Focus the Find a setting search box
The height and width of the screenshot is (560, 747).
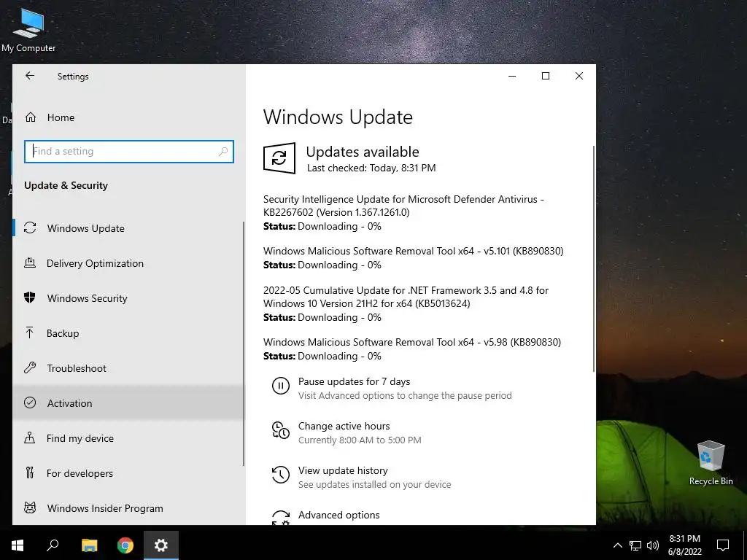pos(129,152)
